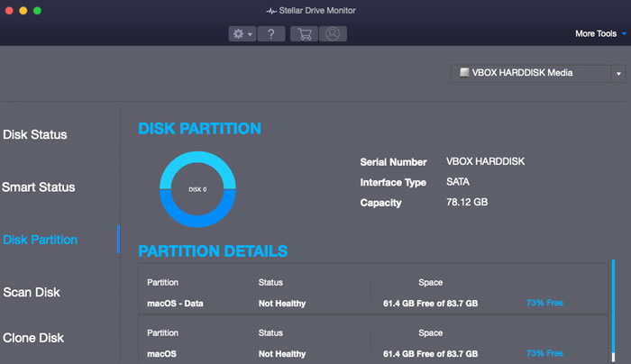Select the macOS - Data partition name

point(175,304)
